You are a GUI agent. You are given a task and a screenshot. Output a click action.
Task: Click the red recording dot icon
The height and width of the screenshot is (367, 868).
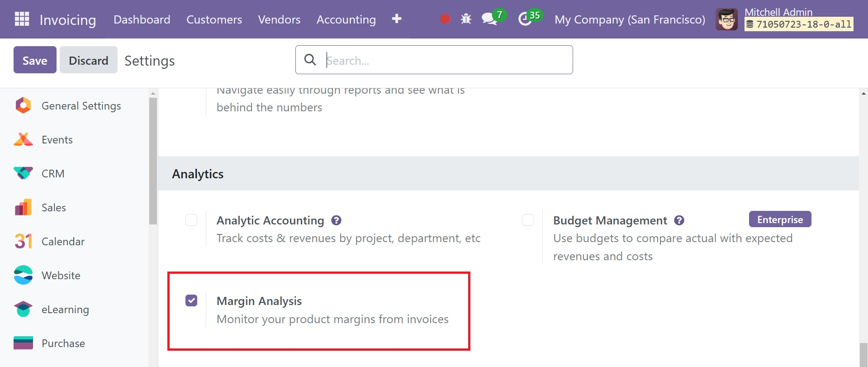[x=445, y=19]
